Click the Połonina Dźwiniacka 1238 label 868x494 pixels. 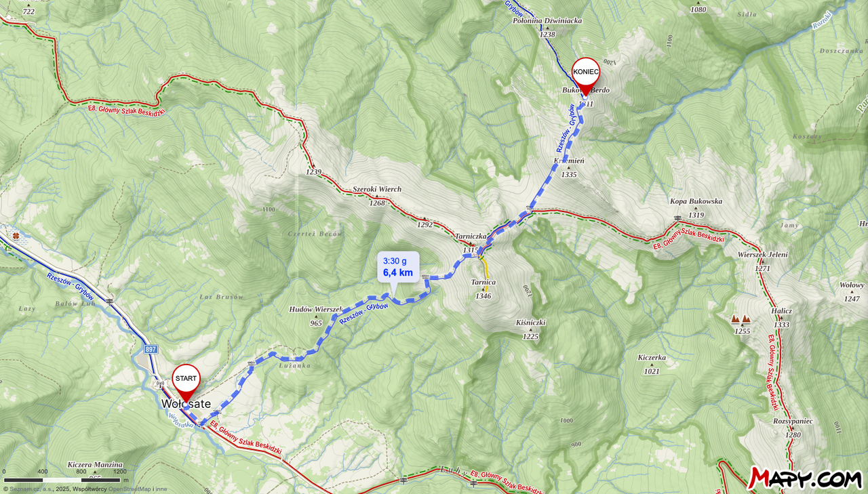click(x=547, y=27)
